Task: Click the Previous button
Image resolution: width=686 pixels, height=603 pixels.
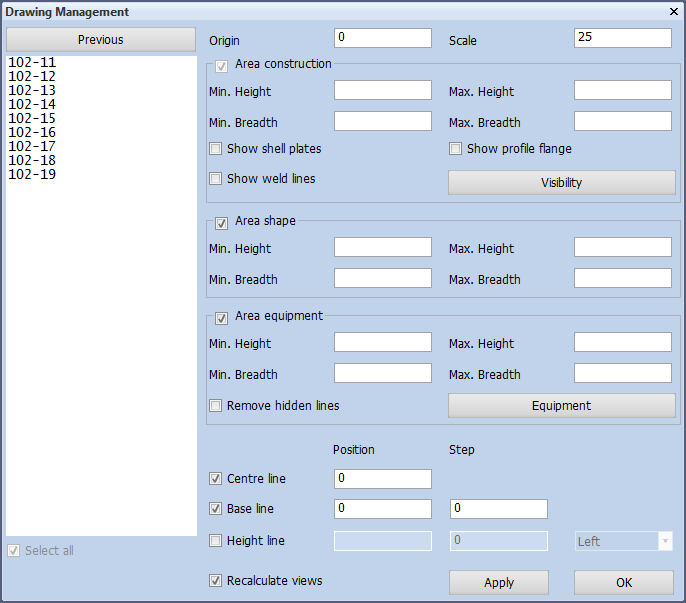Action: click(101, 40)
